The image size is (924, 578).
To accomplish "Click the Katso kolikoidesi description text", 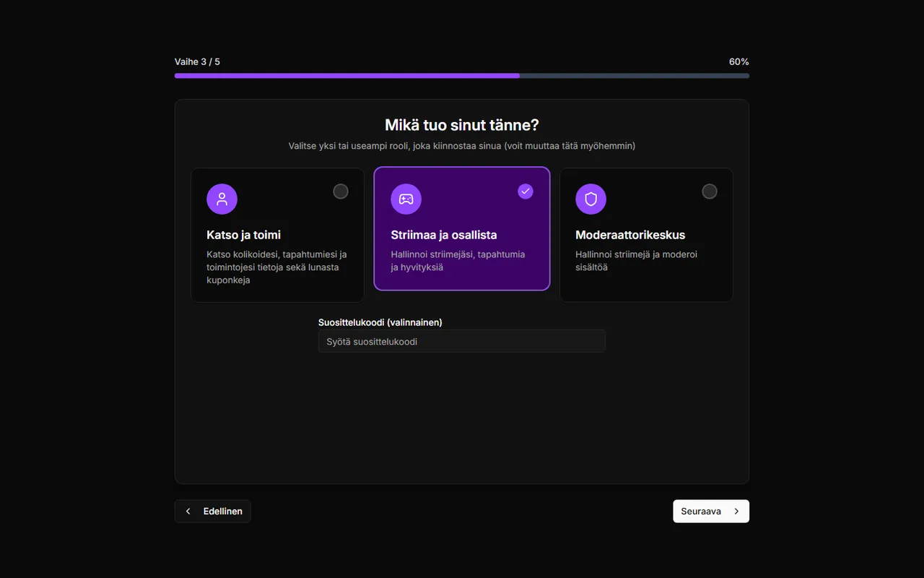I will 277,267.
